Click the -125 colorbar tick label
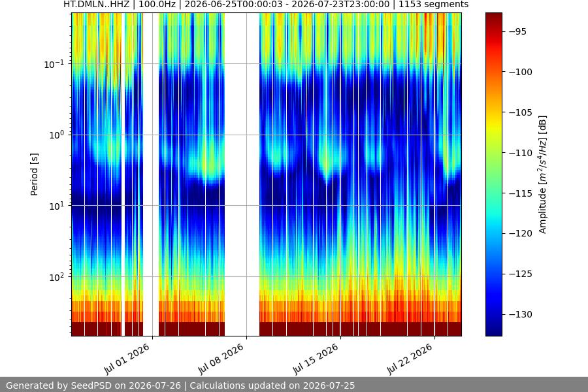 click(x=521, y=274)
